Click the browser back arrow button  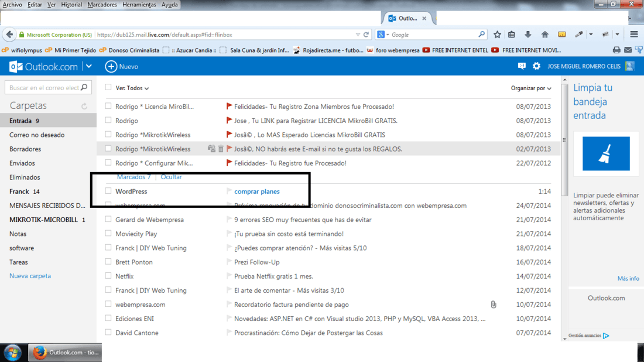pyautogui.click(x=10, y=35)
